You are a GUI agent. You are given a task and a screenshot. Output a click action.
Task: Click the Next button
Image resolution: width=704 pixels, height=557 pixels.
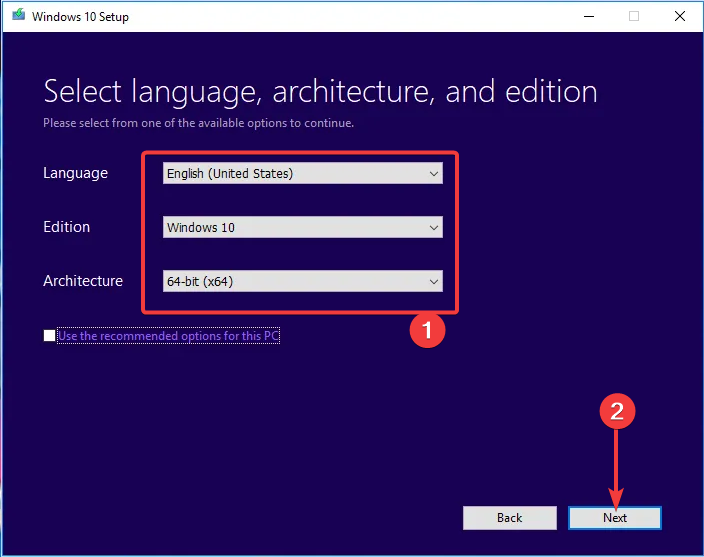point(615,518)
